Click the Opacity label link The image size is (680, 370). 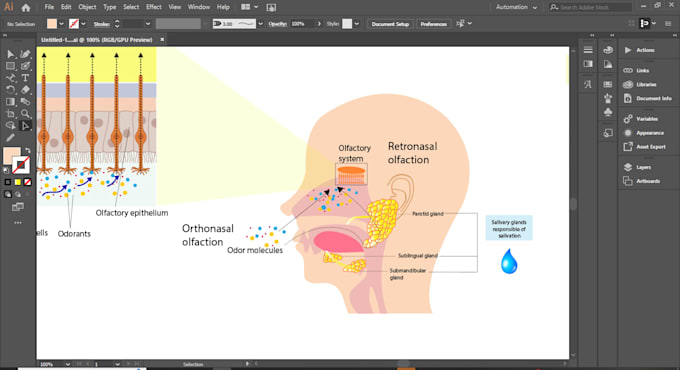pos(278,24)
